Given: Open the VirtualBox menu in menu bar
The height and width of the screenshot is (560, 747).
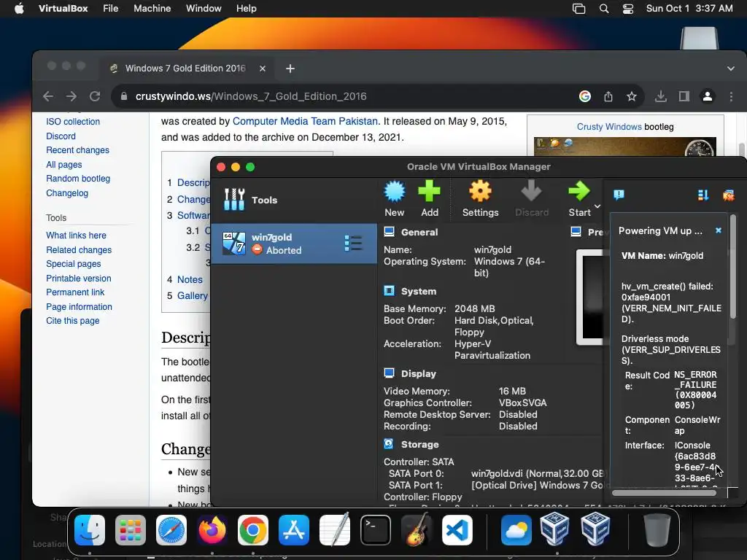Looking at the screenshot, I should point(63,9).
